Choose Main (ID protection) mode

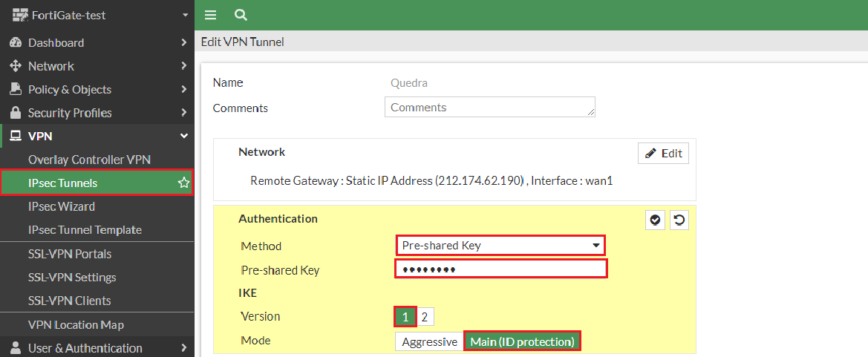click(522, 341)
